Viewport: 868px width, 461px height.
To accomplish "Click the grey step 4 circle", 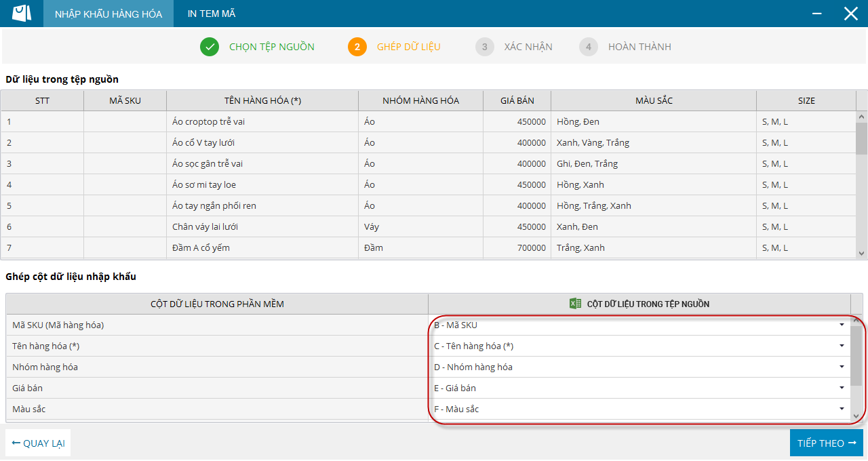I will [x=589, y=47].
